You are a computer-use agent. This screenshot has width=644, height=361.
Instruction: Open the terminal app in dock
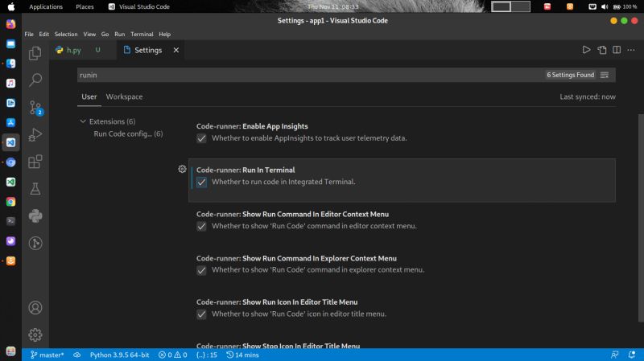click(10, 221)
